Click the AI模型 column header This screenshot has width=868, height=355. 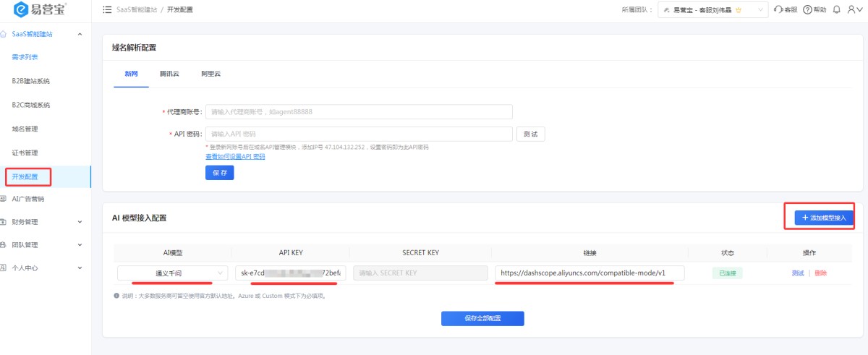[172, 253]
